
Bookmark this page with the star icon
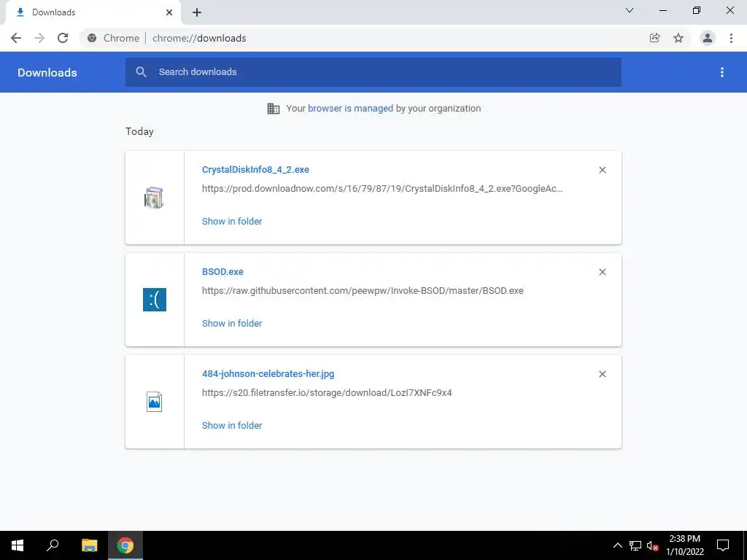678,38
